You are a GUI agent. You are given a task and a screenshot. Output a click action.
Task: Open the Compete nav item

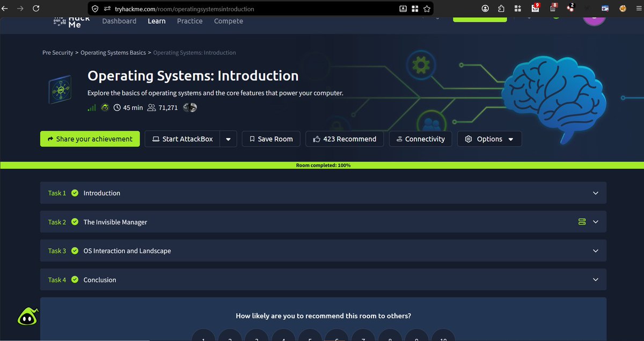click(x=229, y=21)
